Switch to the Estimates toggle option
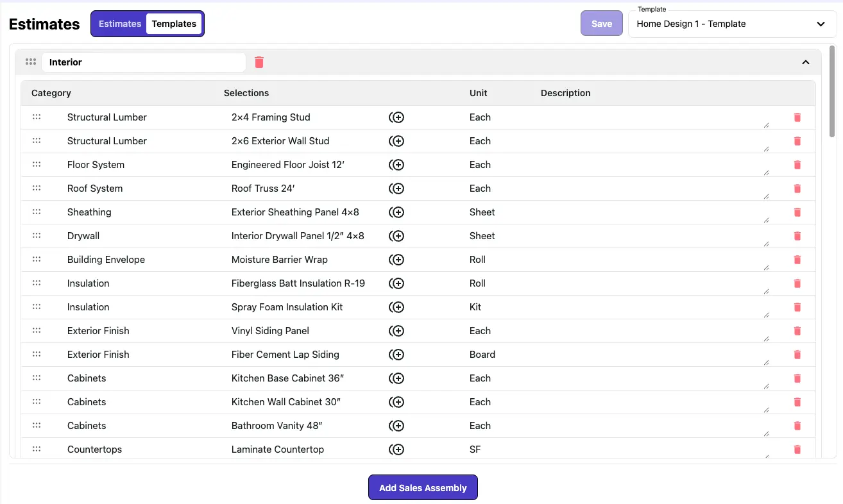This screenshot has width=843, height=504. tap(120, 24)
